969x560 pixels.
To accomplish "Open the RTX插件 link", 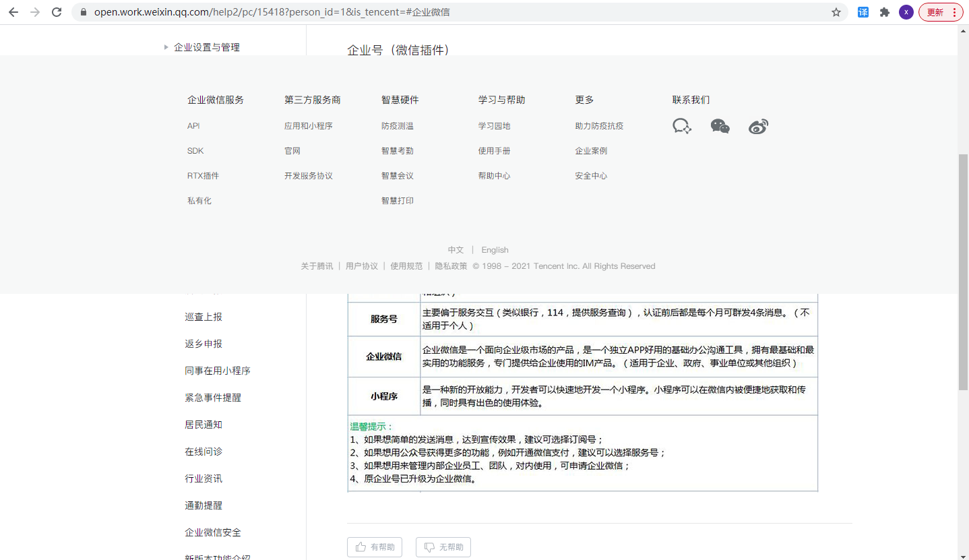I will 204,176.
